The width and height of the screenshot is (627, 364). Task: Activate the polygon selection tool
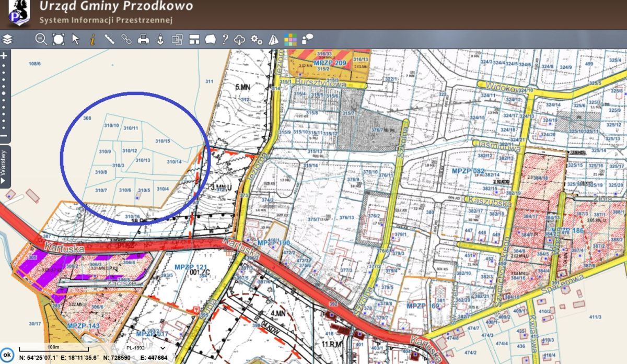tap(57, 39)
